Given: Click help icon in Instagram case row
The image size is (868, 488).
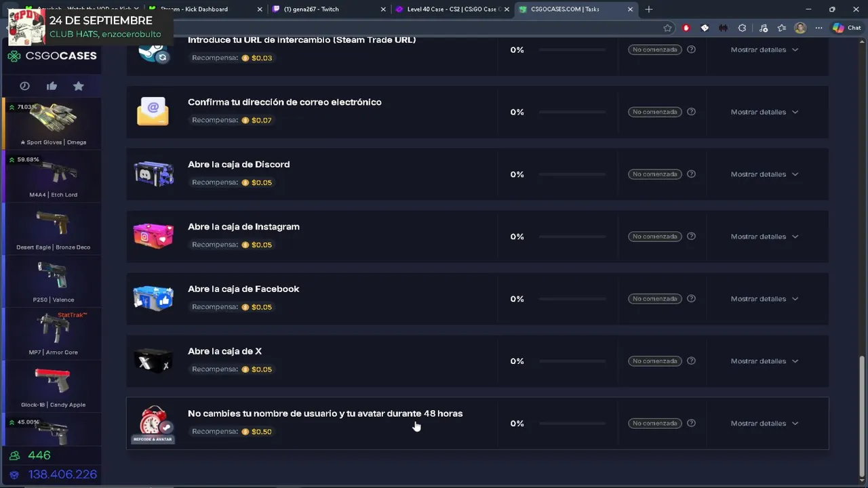Looking at the screenshot, I should pyautogui.click(x=691, y=237).
